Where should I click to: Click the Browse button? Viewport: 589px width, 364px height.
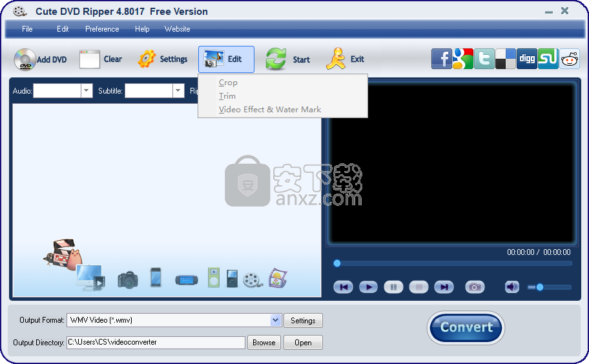point(264,343)
